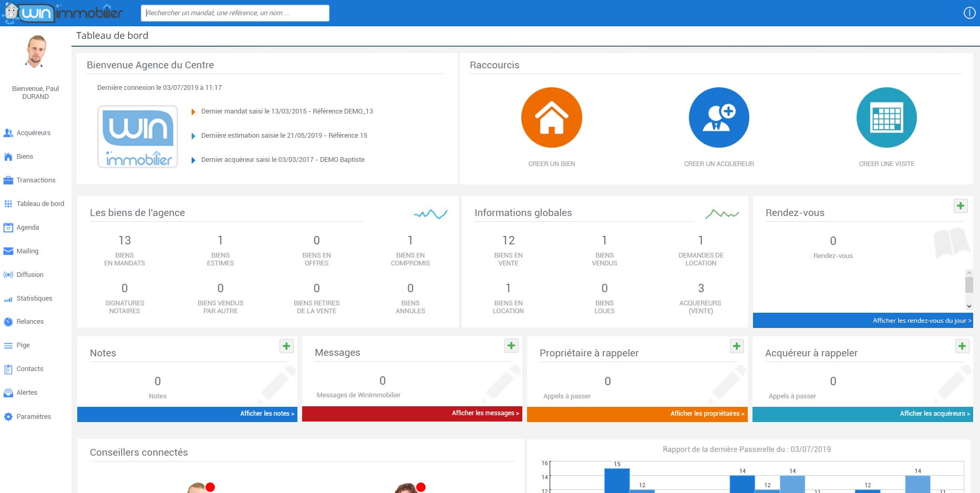The image size is (980, 493).
Task: Click the Biens en location count
Action: coord(508,289)
